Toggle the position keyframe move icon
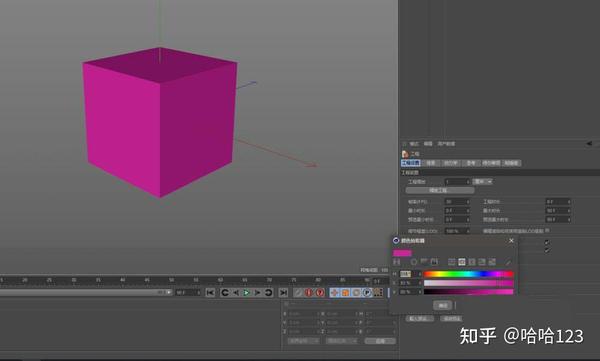Screen dimensions: 600x361 pyautogui.click(x=334, y=292)
